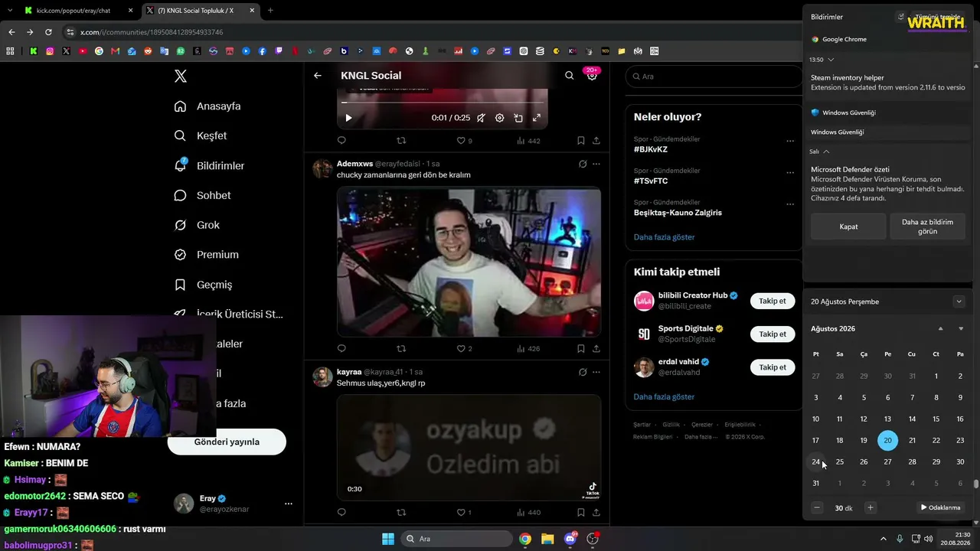The height and width of the screenshot is (551, 980).
Task: Like the Ademxws post with 2 likes
Action: pyautogui.click(x=464, y=349)
